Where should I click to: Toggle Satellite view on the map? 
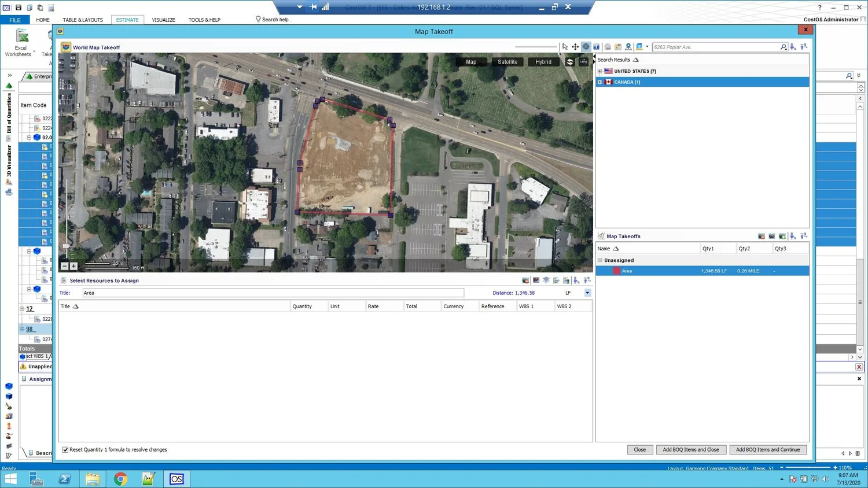click(x=507, y=62)
